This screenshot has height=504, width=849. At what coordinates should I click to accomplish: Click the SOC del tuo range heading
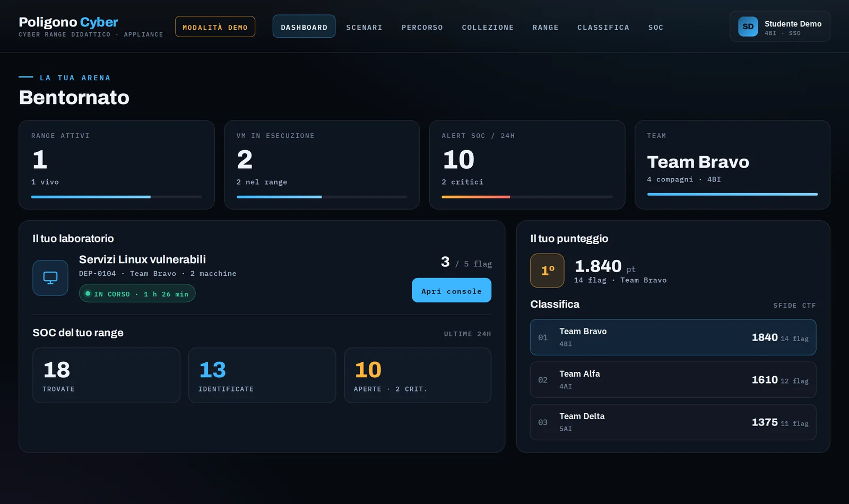(x=78, y=333)
